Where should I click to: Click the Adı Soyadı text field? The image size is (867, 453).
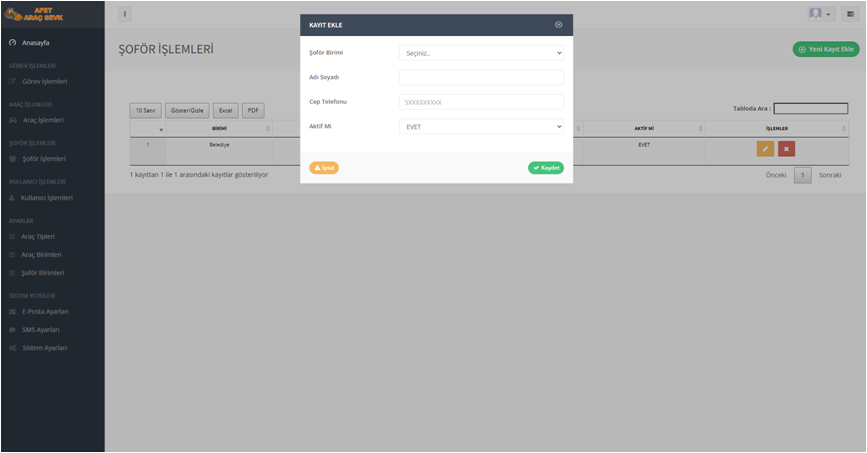coord(481,77)
